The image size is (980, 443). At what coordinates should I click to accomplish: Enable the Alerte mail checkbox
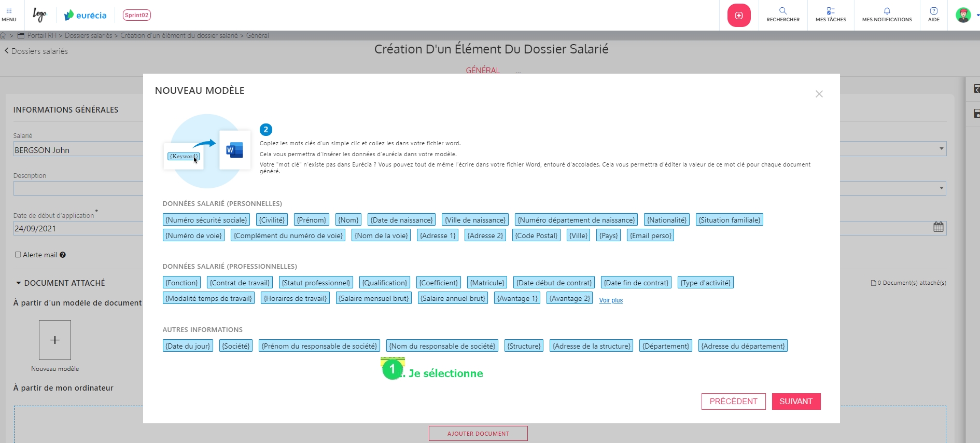pyautogui.click(x=18, y=255)
